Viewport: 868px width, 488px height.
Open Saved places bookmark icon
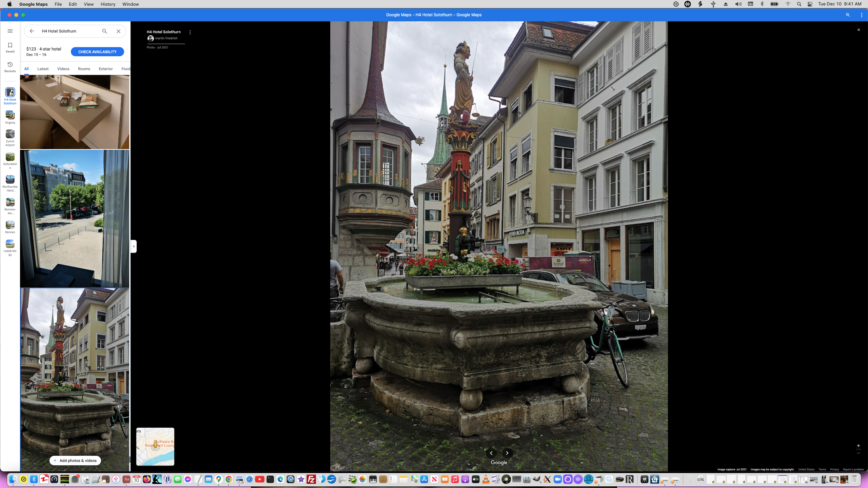[10, 47]
